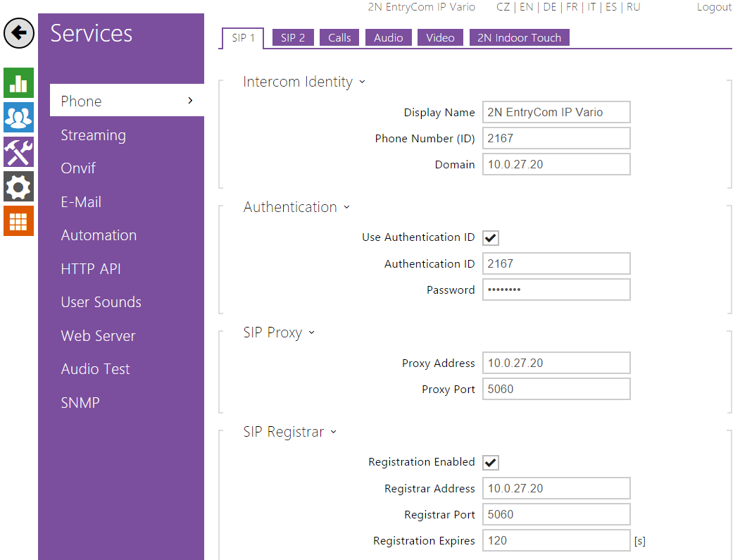
Task: Click the Logout link
Action: [714, 7]
